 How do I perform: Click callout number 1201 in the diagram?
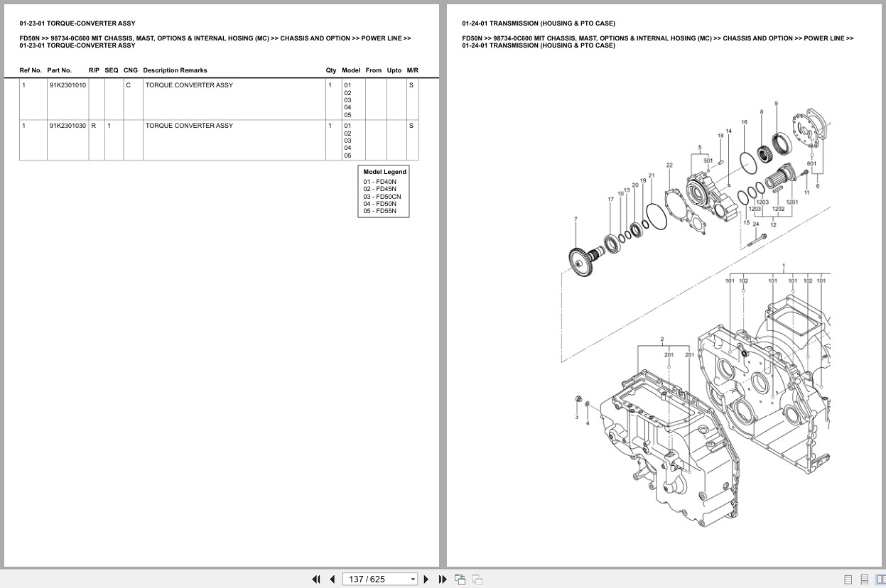pos(792,202)
